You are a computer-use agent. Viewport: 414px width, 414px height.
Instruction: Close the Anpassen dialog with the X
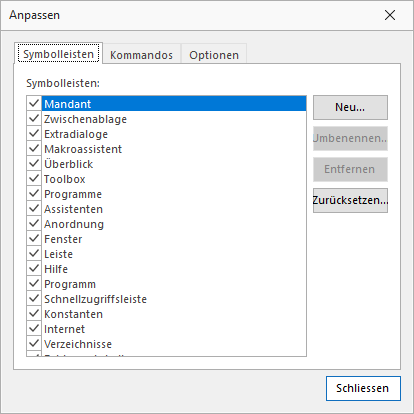390,15
